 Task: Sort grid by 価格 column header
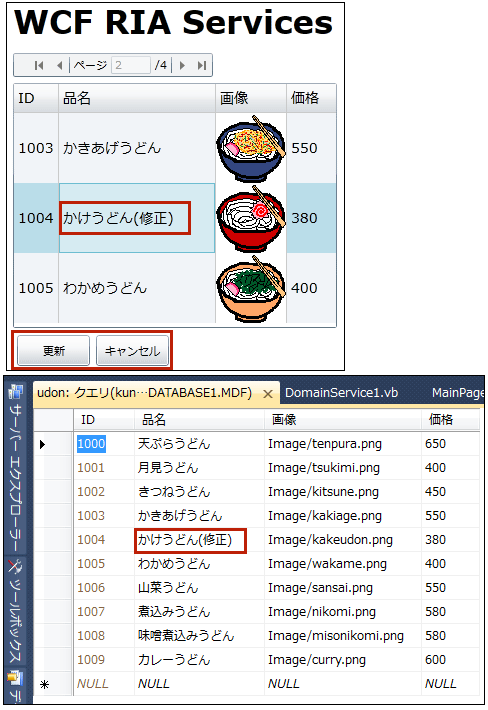pos(311,98)
